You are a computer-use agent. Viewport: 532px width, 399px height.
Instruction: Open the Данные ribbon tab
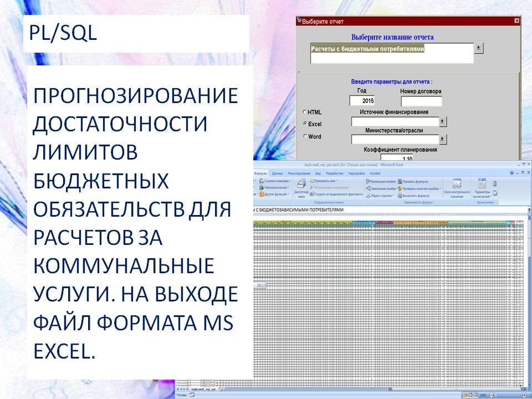[x=277, y=173]
